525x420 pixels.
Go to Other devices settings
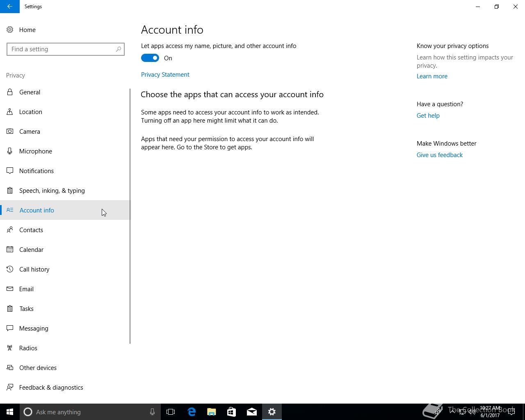[x=66, y=368]
